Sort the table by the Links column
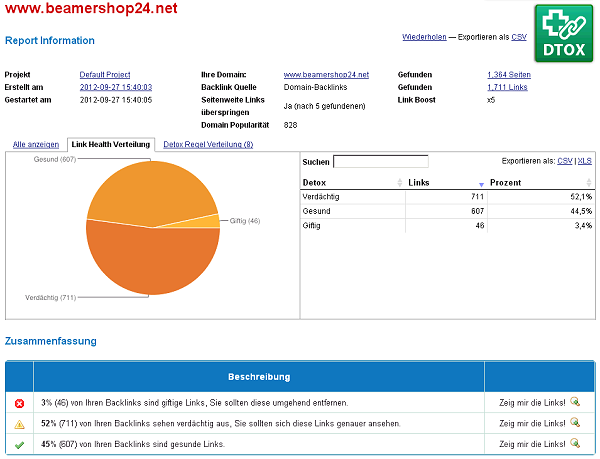 [x=446, y=182]
